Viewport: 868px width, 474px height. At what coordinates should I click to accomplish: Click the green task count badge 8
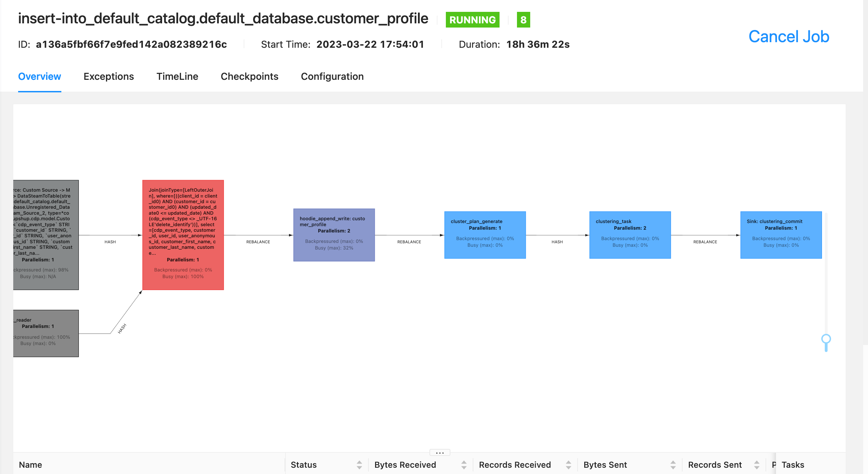[x=523, y=20]
